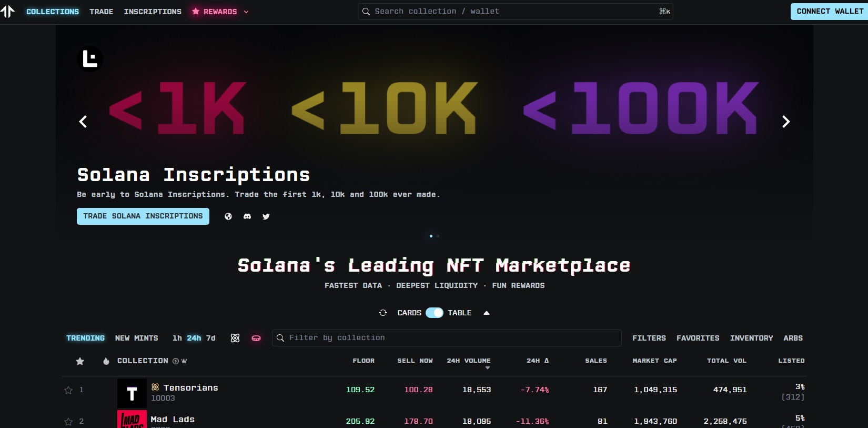The width and height of the screenshot is (868, 428).
Task: Click Mad Lads floor price 205.92
Action: coord(360,422)
